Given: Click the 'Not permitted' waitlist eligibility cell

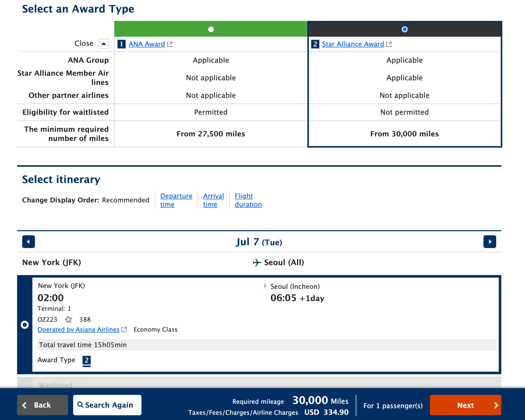Looking at the screenshot, I should [x=405, y=112].
